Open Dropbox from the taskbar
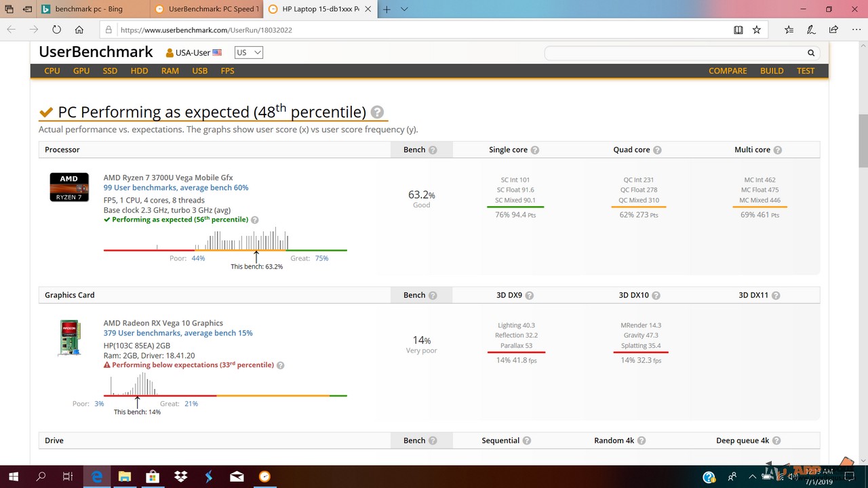 (180, 476)
